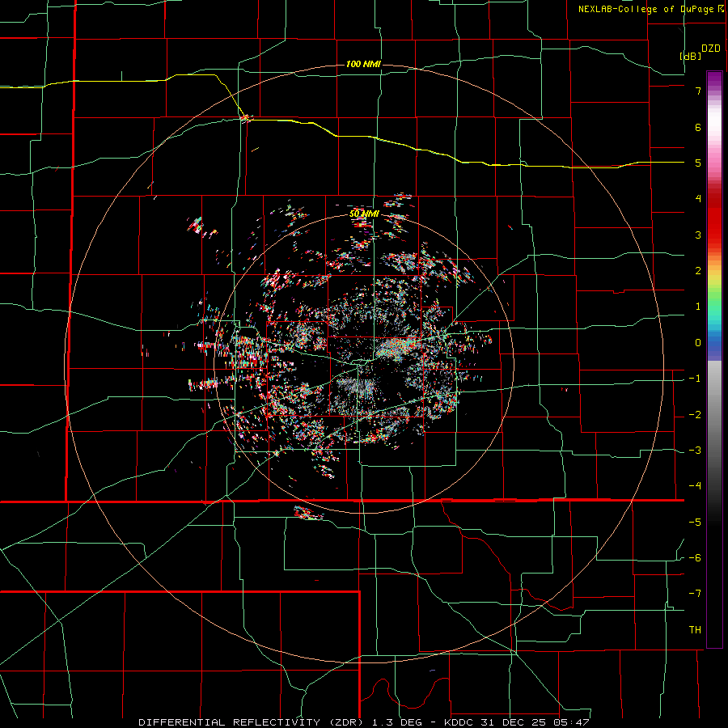Click the 05:47 timestamp text
Screen dimensions: 728x728
tap(572, 722)
